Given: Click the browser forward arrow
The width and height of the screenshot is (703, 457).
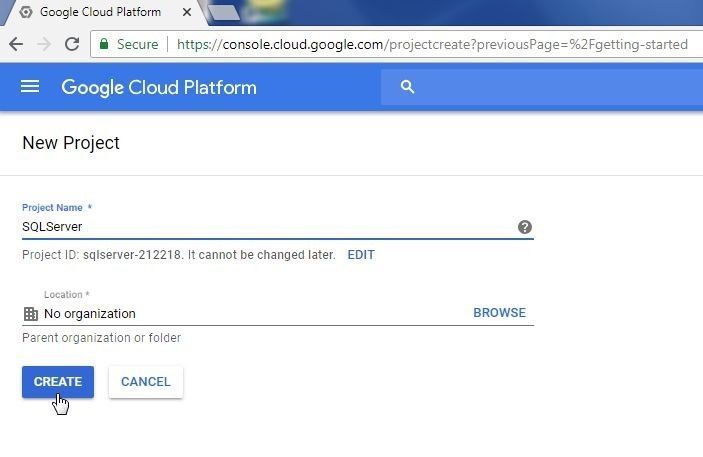Looking at the screenshot, I should (44, 44).
